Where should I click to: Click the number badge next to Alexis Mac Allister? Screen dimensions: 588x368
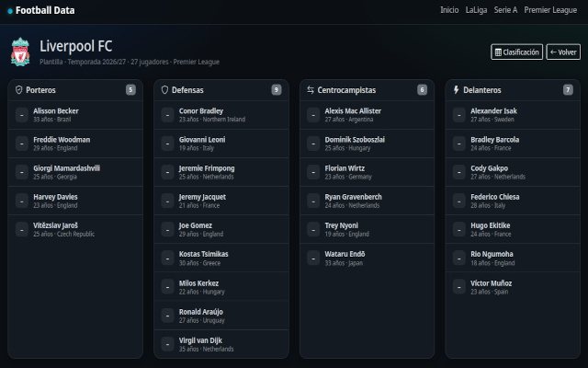tap(313, 115)
